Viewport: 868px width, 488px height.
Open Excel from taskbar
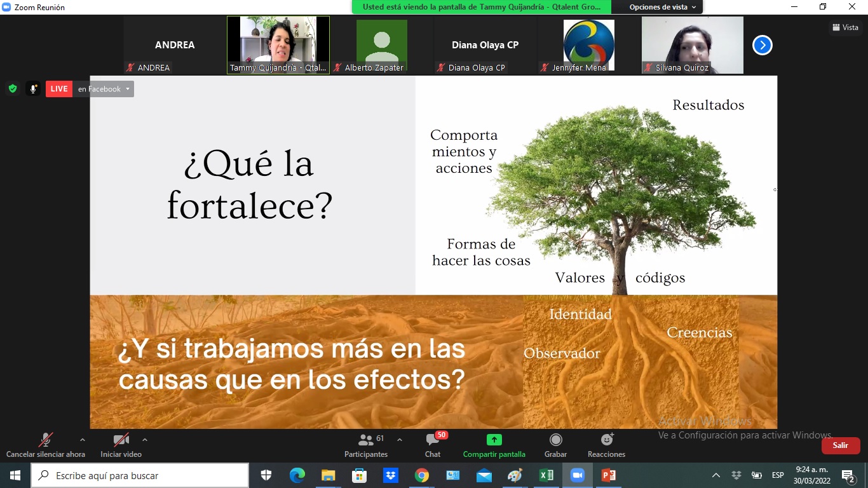546,475
